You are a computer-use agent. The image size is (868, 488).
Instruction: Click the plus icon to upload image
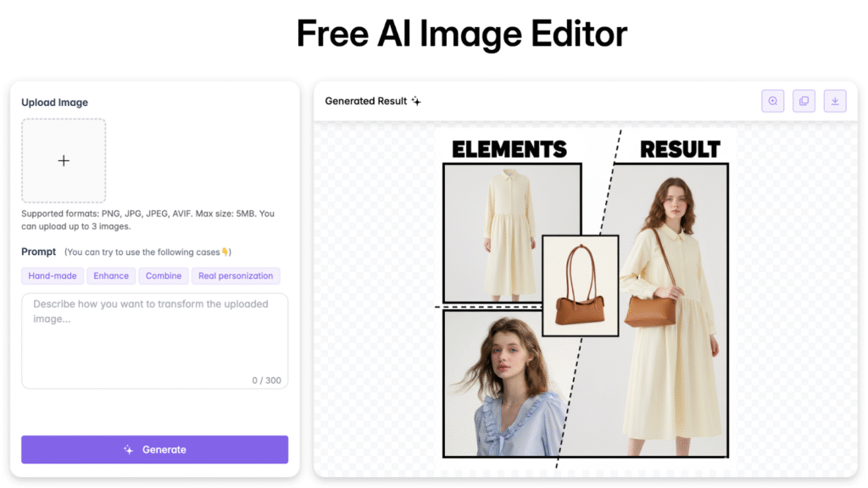tap(64, 161)
